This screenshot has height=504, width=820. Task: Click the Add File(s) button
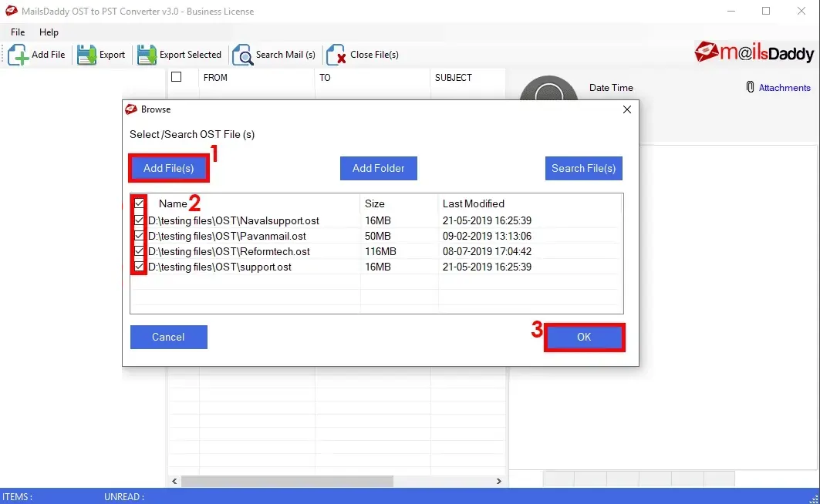pyautogui.click(x=168, y=168)
